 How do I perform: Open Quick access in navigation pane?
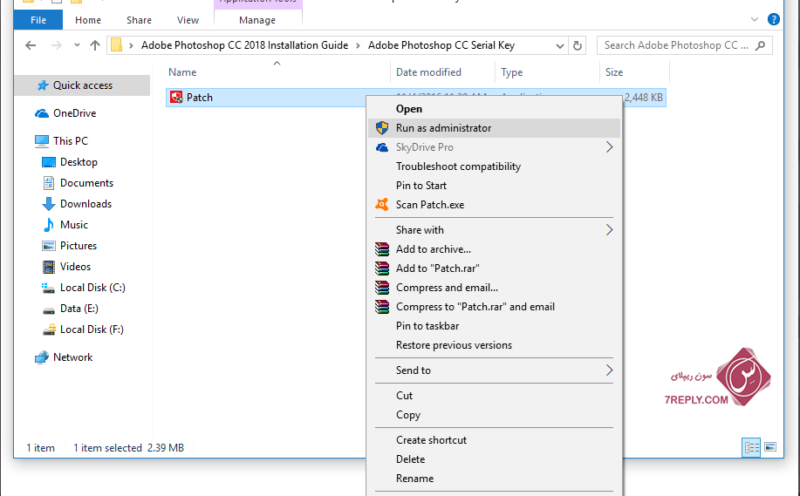(x=83, y=85)
